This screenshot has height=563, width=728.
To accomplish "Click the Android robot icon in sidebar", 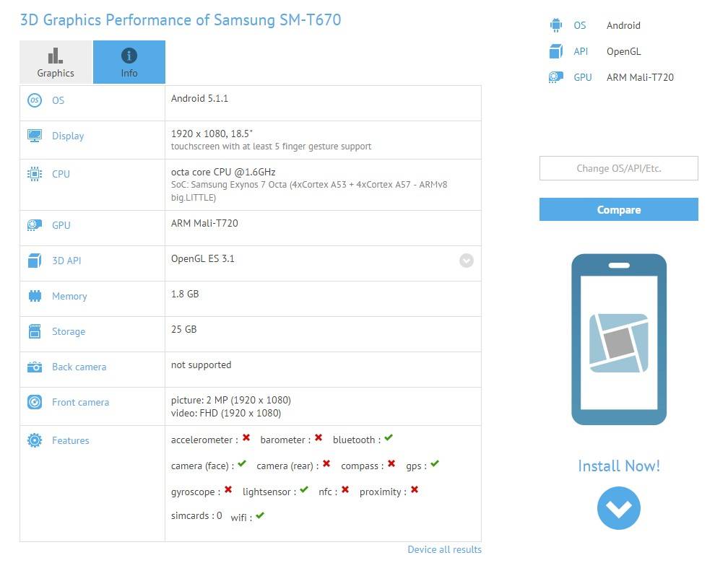I will coord(556,25).
